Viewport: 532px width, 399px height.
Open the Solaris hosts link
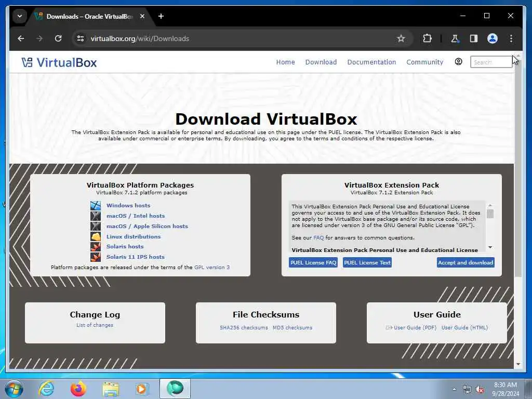coord(125,247)
